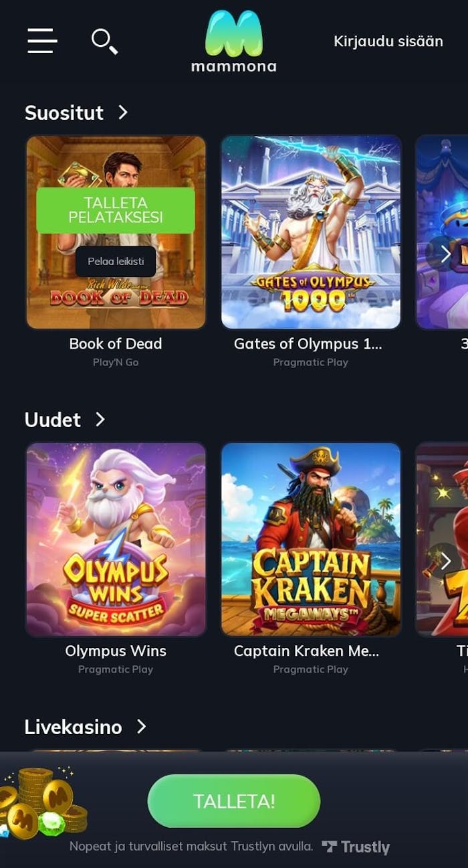Screen dimensions: 468x868
Task: Expand the Uudet section arrow
Action: pyautogui.click(x=100, y=419)
